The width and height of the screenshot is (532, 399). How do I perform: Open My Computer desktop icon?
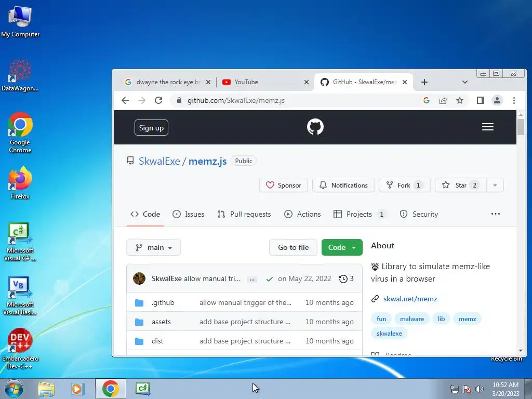pos(20,21)
